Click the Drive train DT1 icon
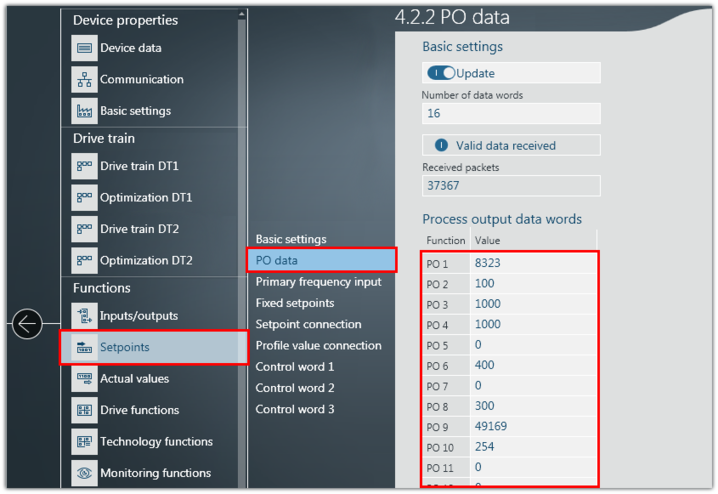Image resolution: width=718 pixels, height=494 pixels. click(84, 166)
